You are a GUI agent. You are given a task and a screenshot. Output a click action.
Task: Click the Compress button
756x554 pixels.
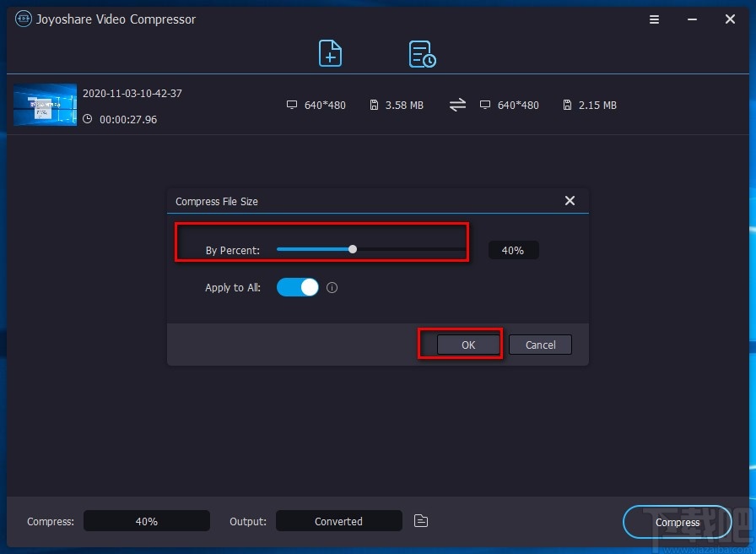(x=678, y=522)
